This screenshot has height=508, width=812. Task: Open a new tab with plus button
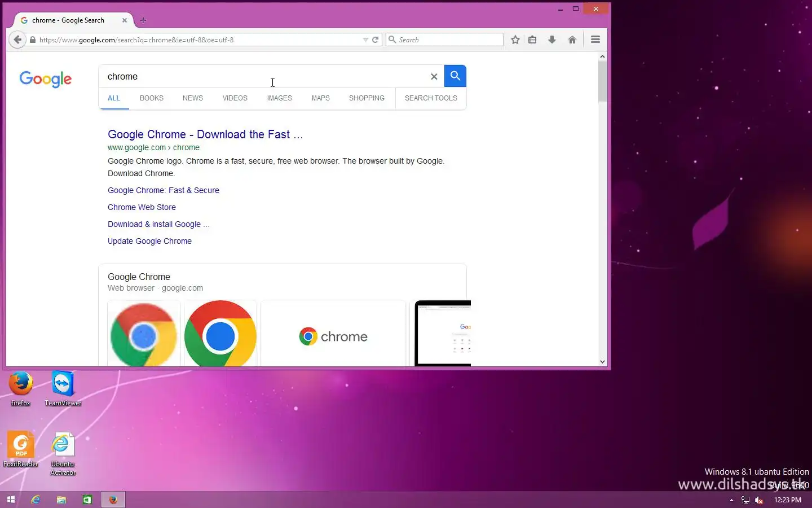click(x=143, y=20)
